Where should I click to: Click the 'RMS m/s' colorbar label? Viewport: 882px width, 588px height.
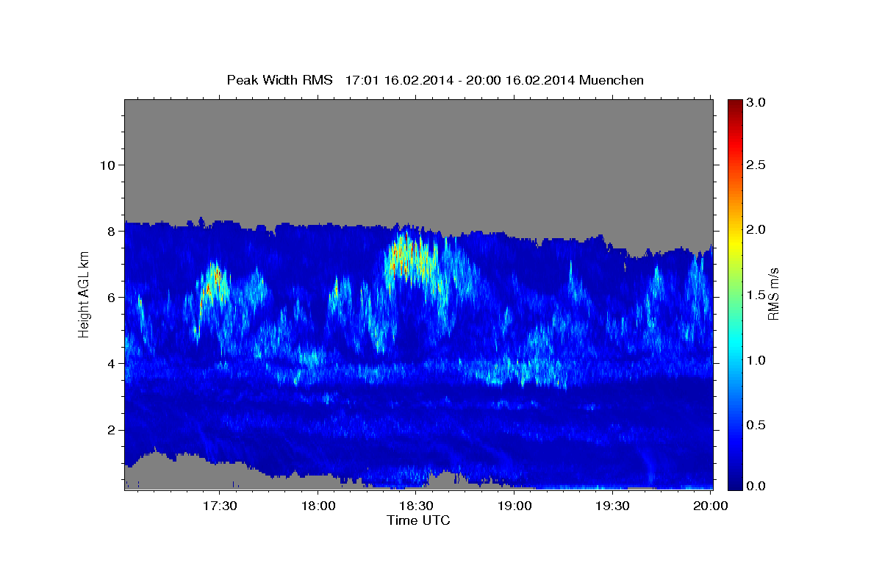[772, 294]
